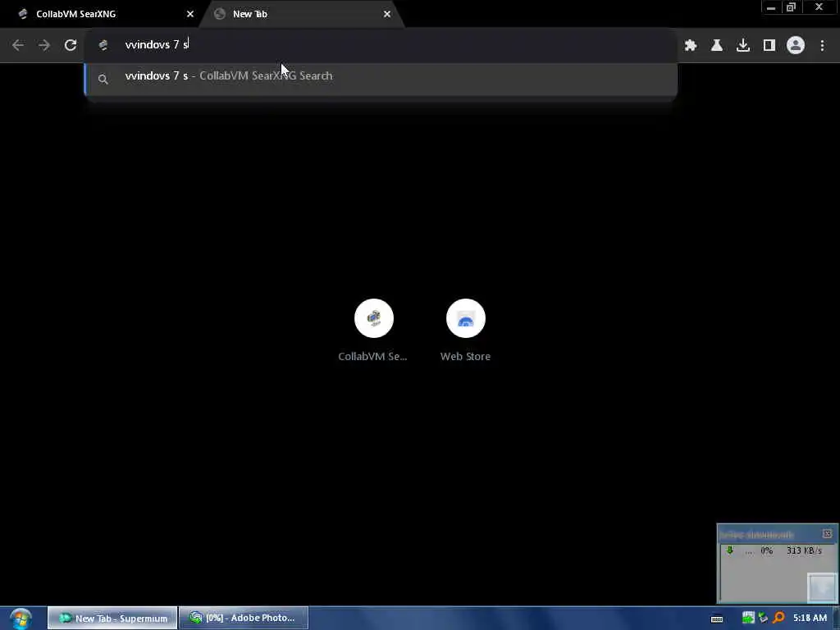This screenshot has width=840, height=630.
Task: Click the 313 KB/s speed text
Action: [x=804, y=550]
